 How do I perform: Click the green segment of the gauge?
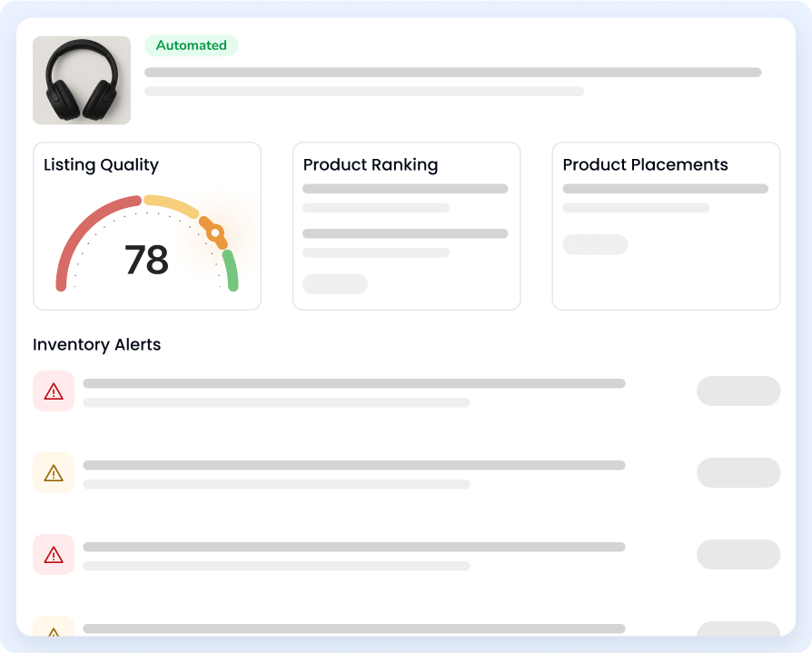point(231,271)
